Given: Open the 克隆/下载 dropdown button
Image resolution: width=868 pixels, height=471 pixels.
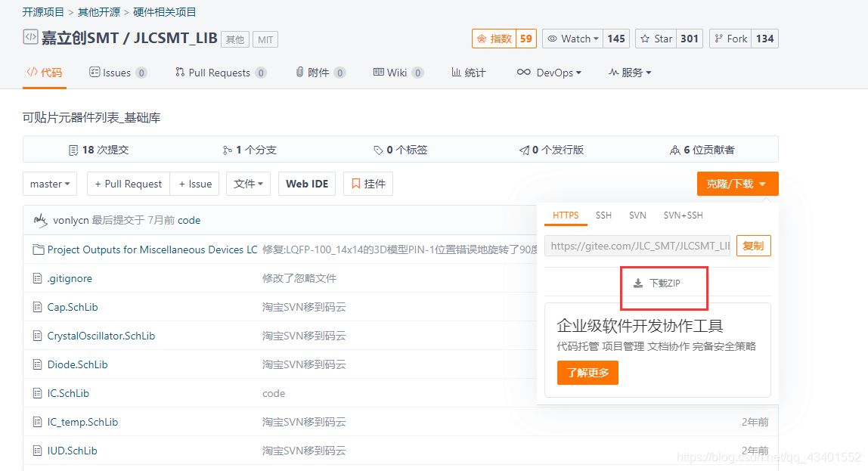Looking at the screenshot, I should coord(737,184).
